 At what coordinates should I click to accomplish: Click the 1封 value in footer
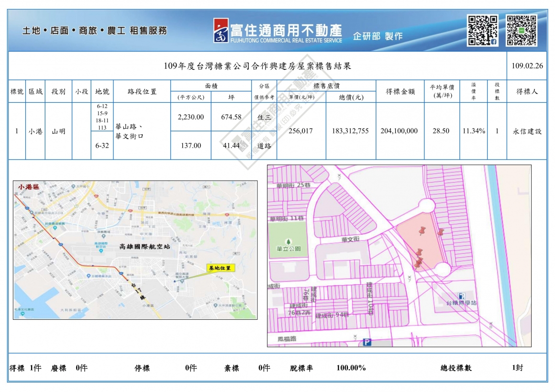coord(518,368)
